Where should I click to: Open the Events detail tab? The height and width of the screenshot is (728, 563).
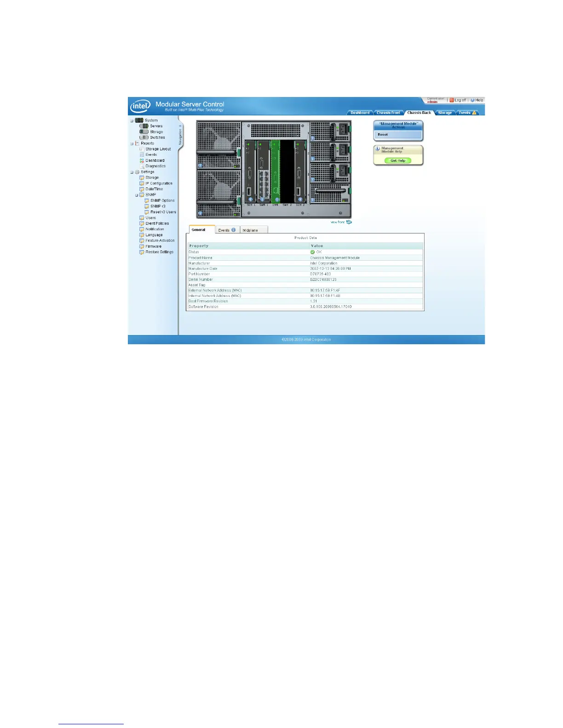tap(227, 230)
